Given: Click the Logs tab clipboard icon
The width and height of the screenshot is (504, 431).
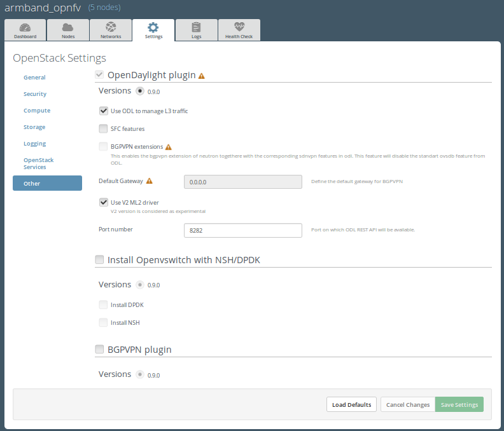Looking at the screenshot, I should [x=196, y=27].
